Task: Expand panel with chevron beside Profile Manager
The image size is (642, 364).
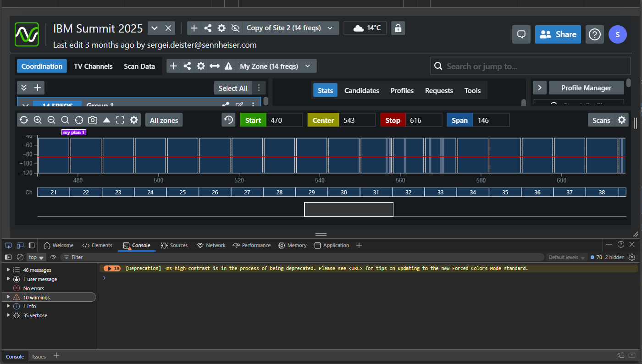Action: [539, 88]
